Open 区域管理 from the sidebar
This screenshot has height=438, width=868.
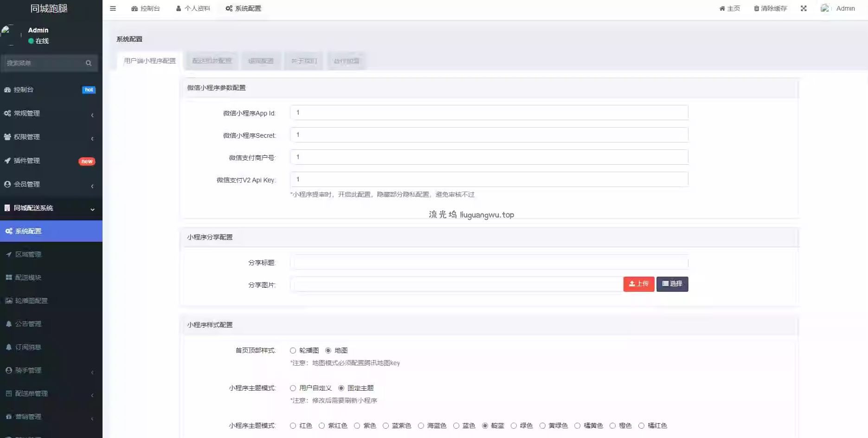(28, 254)
